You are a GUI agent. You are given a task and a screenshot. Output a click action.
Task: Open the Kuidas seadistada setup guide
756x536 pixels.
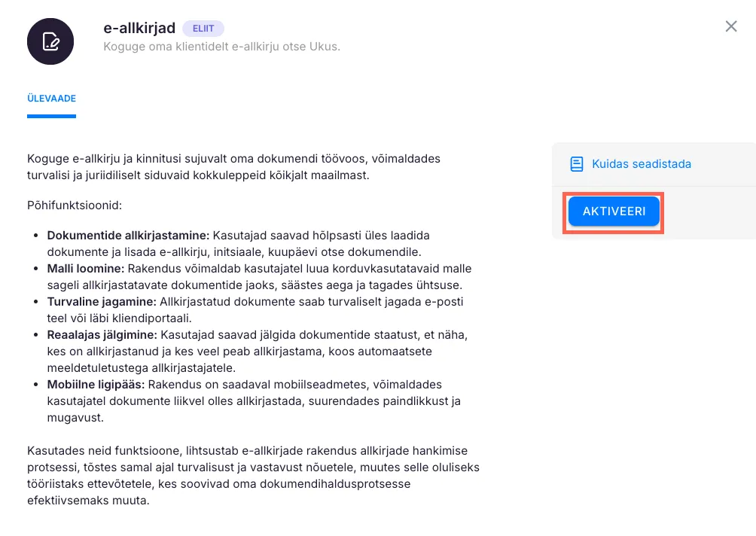click(x=641, y=164)
